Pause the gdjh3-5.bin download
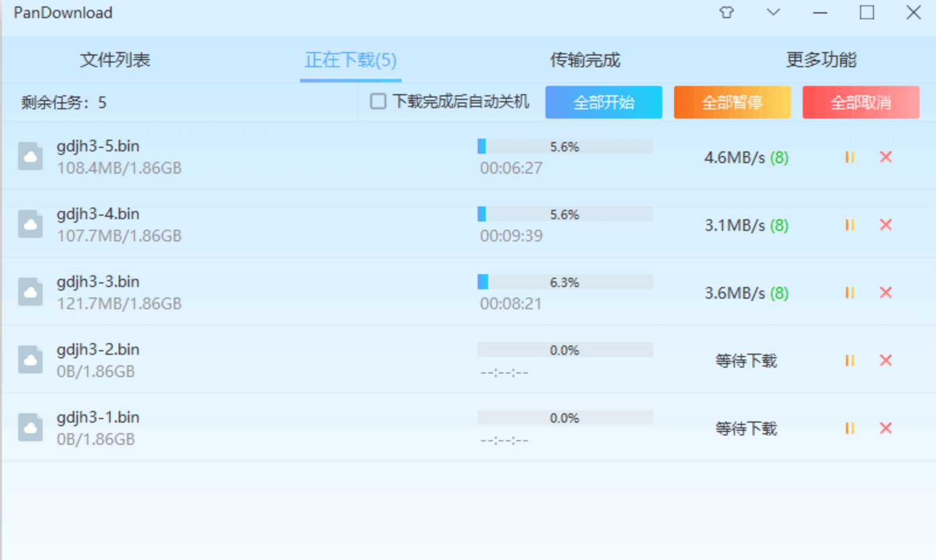Screen dimensions: 936x560 coord(849,157)
